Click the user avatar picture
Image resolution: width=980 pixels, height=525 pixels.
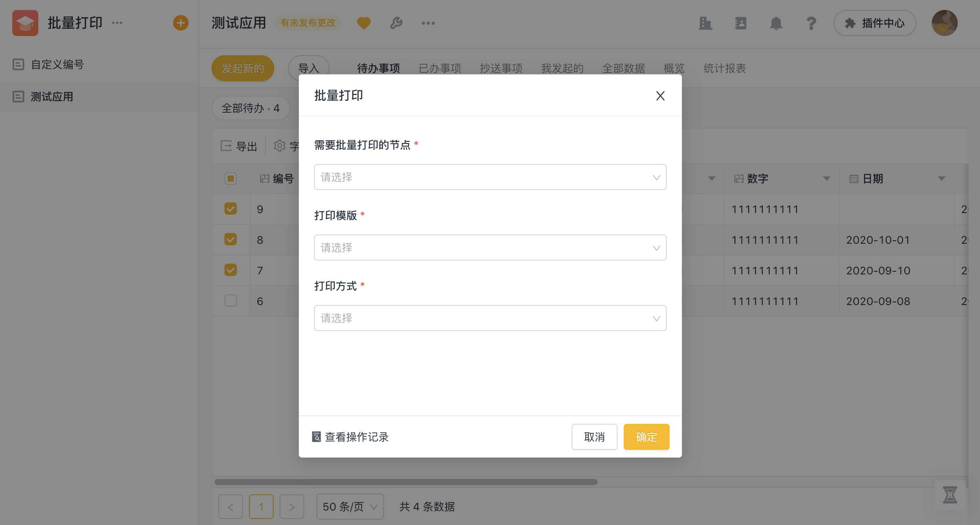[944, 23]
